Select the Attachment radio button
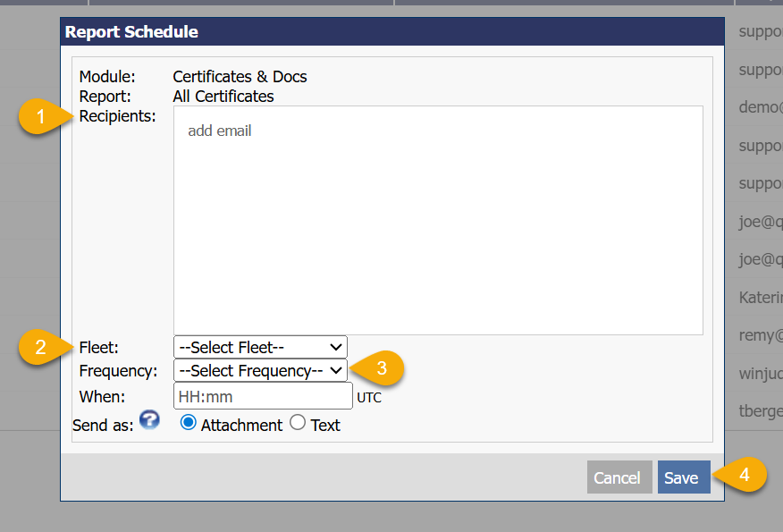This screenshot has width=783, height=532. tap(189, 424)
